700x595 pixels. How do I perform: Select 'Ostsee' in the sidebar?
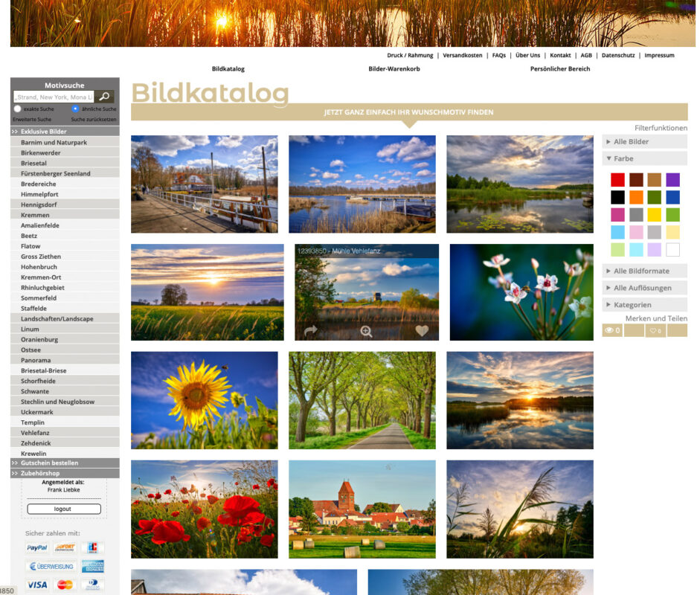[x=65, y=350]
